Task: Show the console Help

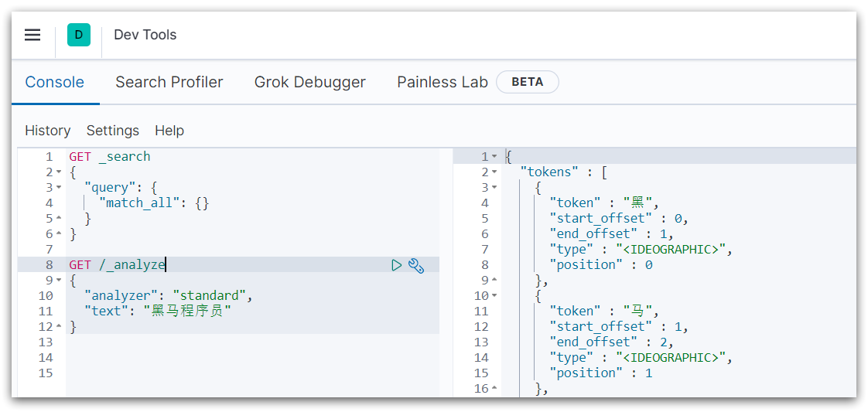Action: pyautogui.click(x=169, y=131)
